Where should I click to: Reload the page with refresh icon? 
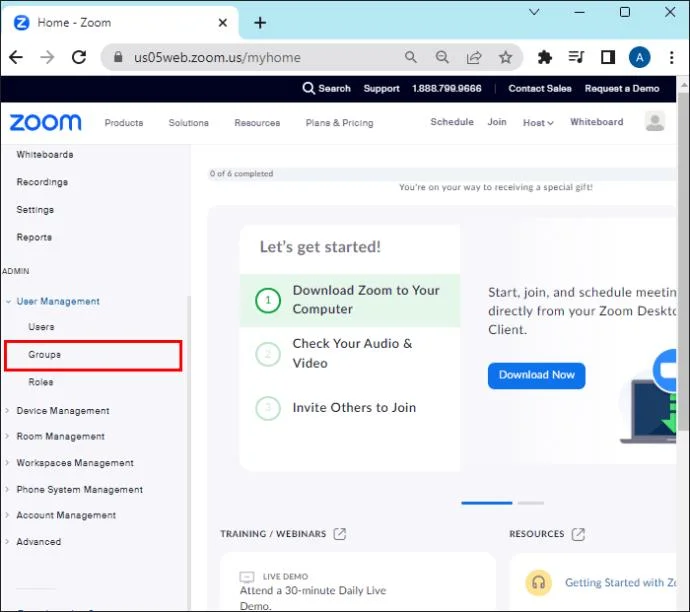pyautogui.click(x=79, y=57)
